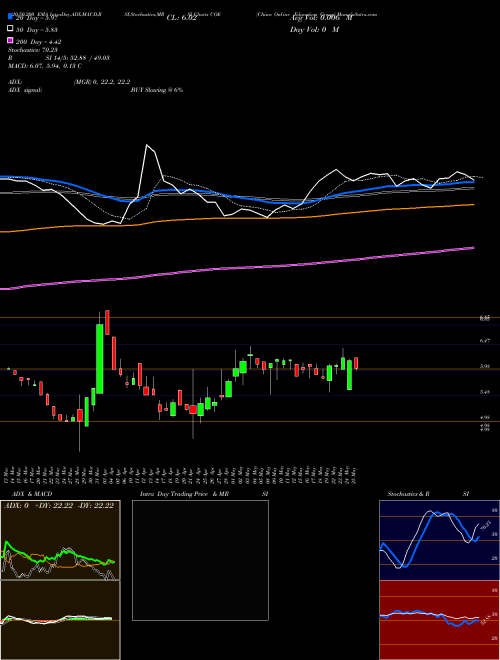
Task: Click the 79.23 value in Stochastics panel
Action: tap(485, 526)
